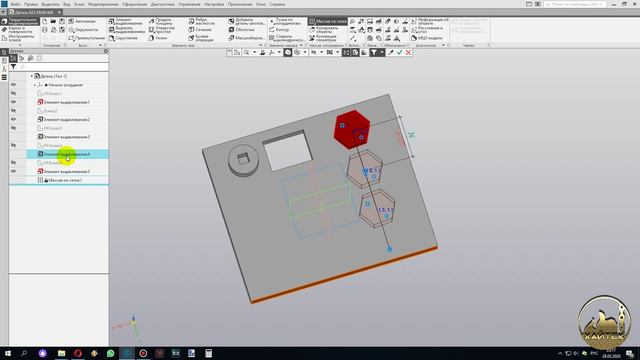The image size is (640, 360).
Task: Click the tree search input field
Action: tap(63, 67)
